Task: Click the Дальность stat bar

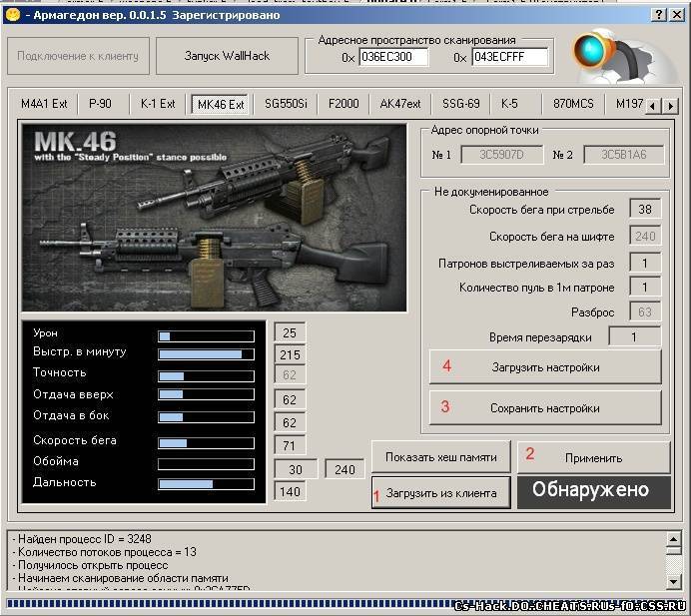Action: click(206, 484)
